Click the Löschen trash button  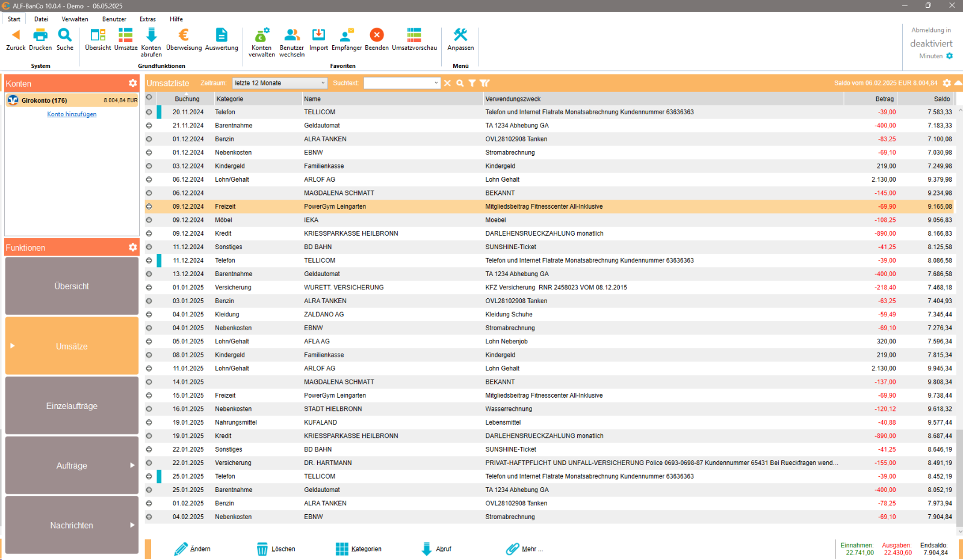(x=276, y=549)
